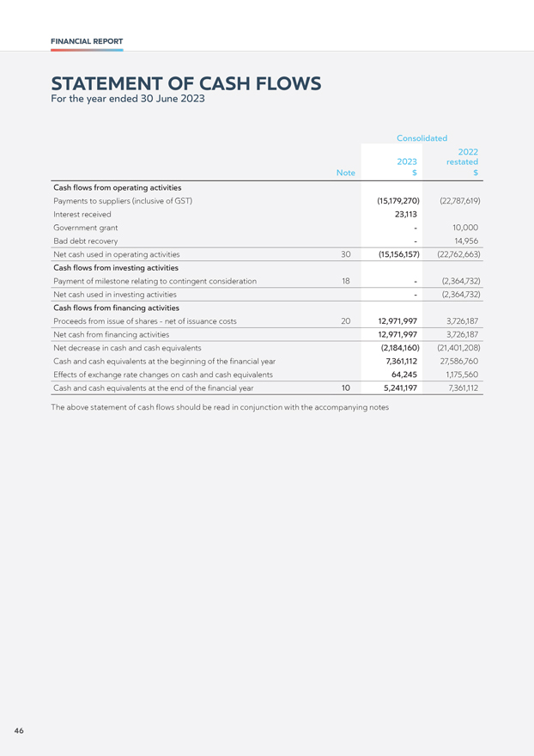Click the Consolidated column heading
This screenshot has height=756, width=534.
point(422,138)
